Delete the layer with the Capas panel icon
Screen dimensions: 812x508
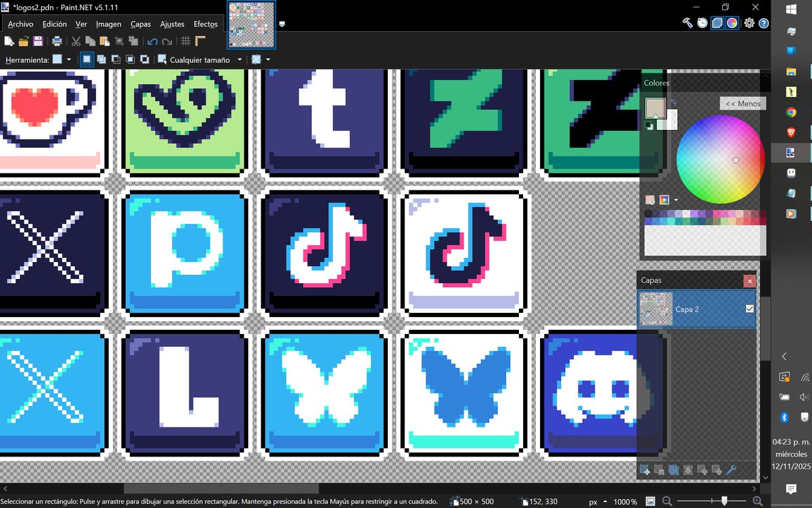pos(659,470)
